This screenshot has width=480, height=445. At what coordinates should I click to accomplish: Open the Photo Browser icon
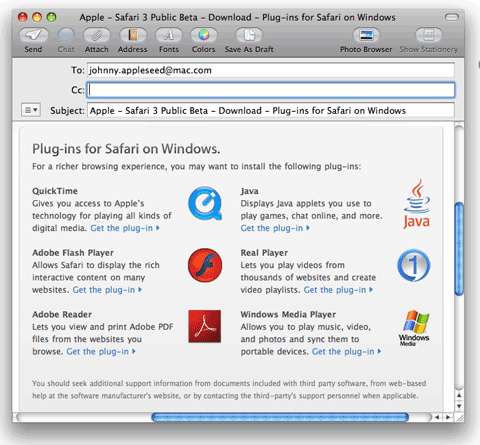pos(366,35)
